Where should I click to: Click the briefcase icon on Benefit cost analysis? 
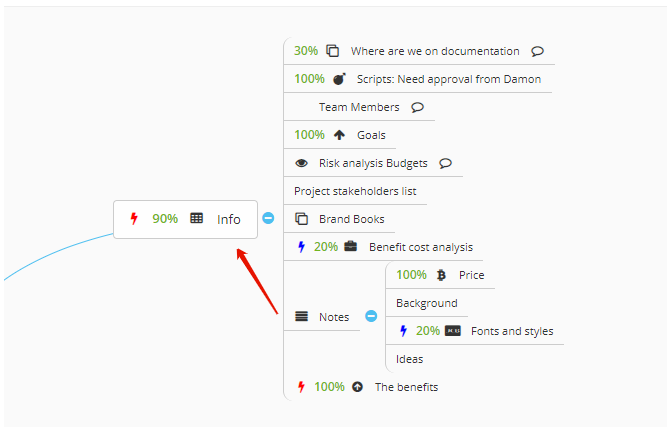pos(351,246)
